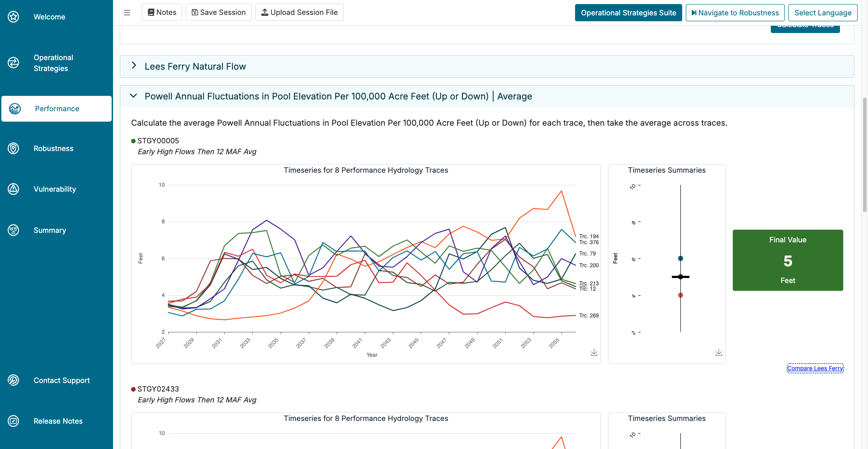This screenshot has height=449, width=868.
Task: Click the Contact Support icon
Action: coord(14,380)
